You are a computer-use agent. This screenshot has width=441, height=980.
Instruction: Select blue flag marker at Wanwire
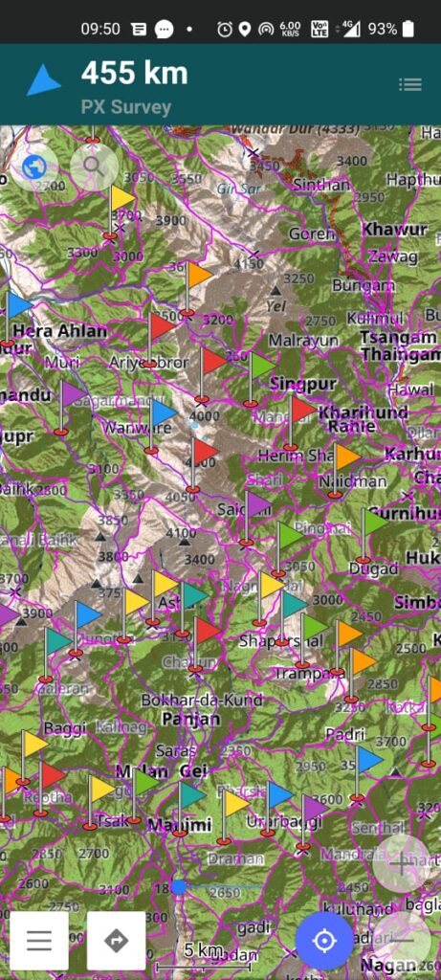coord(161,426)
